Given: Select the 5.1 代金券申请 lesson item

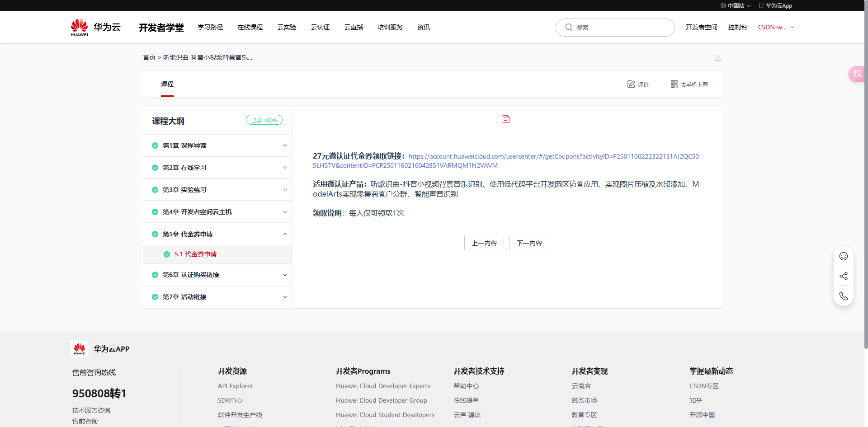Looking at the screenshot, I should pos(195,254).
